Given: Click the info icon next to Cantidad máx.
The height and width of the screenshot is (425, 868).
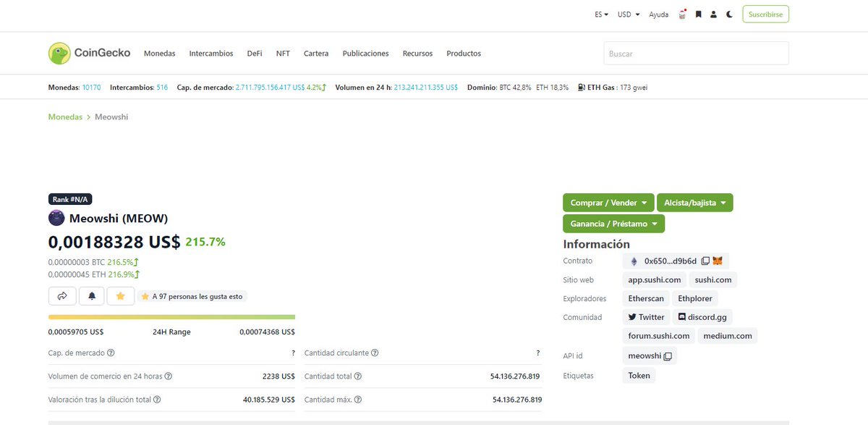Looking at the screenshot, I should tap(357, 400).
